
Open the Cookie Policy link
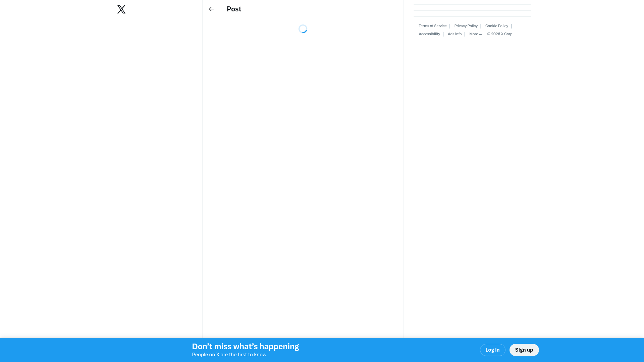[496, 26]
